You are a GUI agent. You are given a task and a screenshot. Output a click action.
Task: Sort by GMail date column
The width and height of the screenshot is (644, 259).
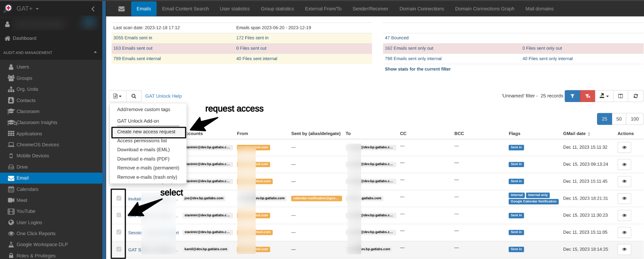click(576, 133)
